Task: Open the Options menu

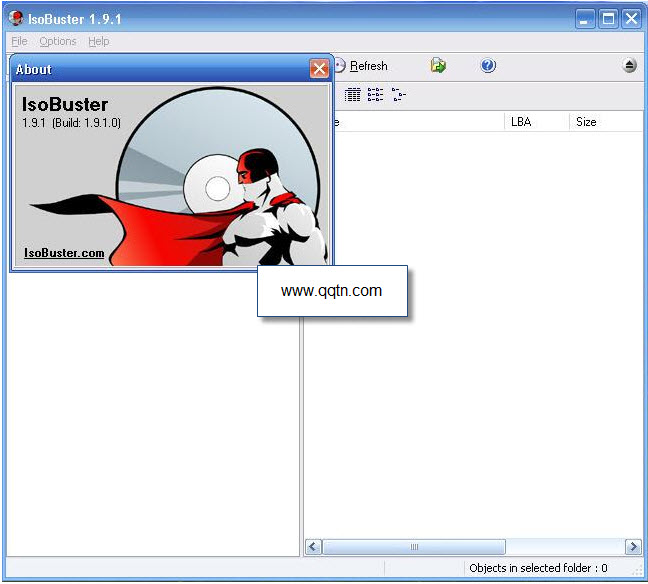Action: coord(58,41)
